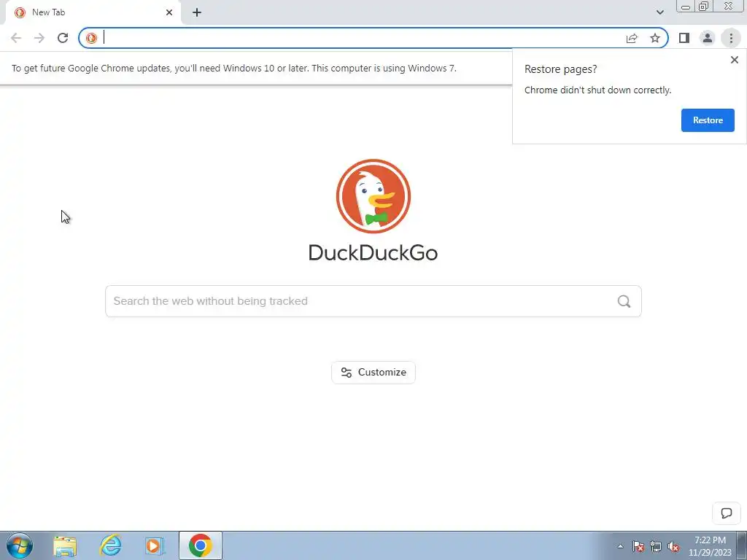Image resolution: width=747 pixels, height=560 pixels.
Task: Open a new tab with plus button
Action: pyautogui.click(x=197, y=12)
